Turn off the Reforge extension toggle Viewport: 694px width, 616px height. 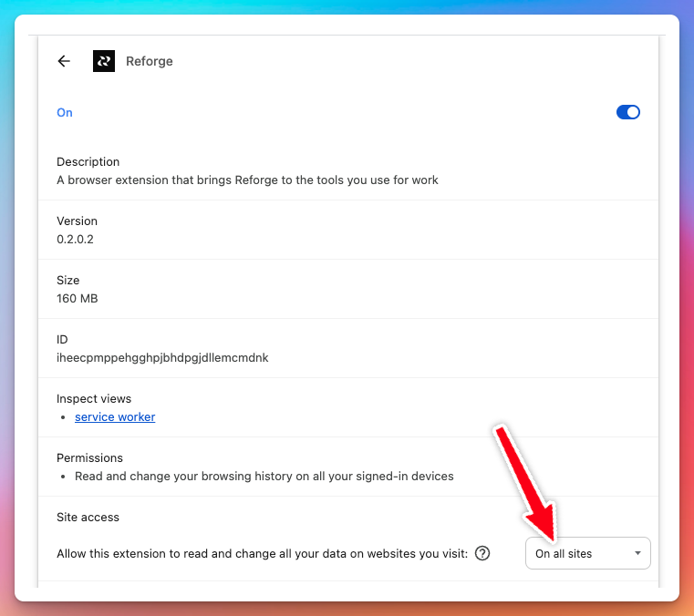628,112
